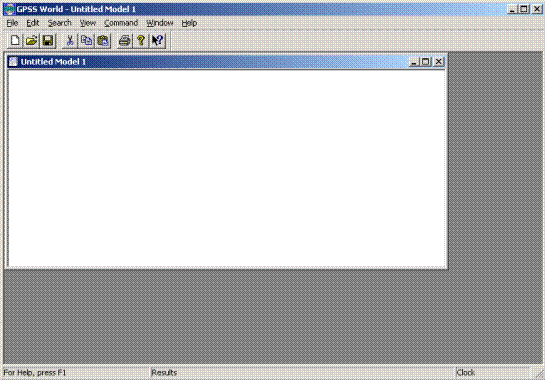Open the Search menu
The height and width of the screenshot is (381, 545).
click(59, 23)
